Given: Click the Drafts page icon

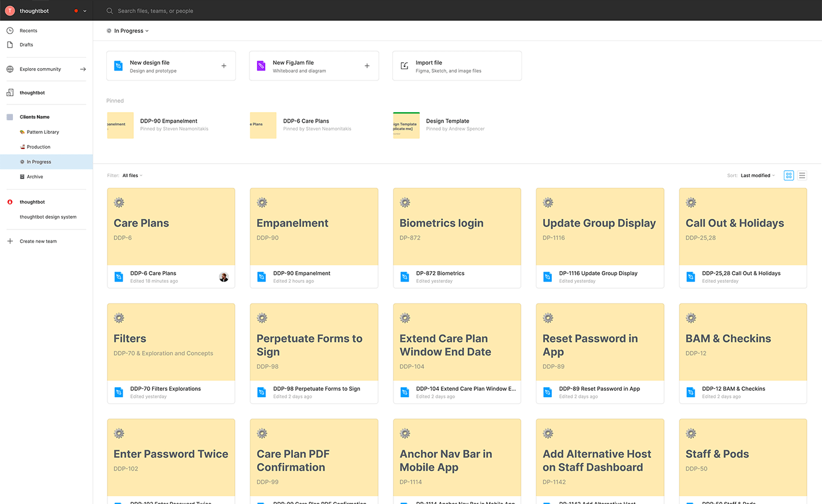Looking at the screenshot, I should click(10, 45).
